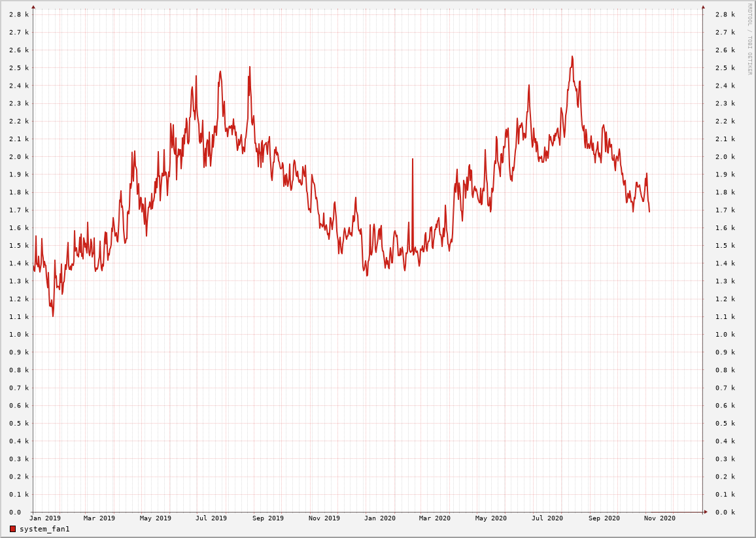Click the lowest dip in January 2019
This screenshot has height=538, width=756.
[53, 316]
